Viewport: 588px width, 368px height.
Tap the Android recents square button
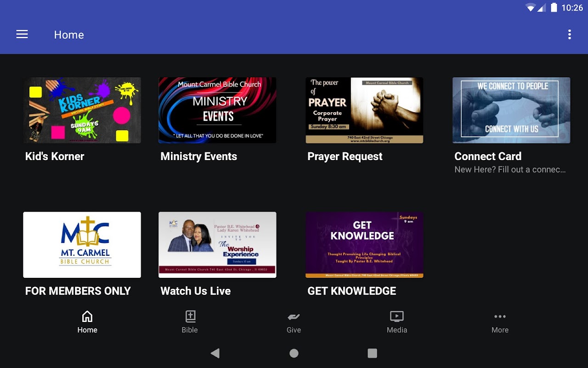click(x=373, y=353)
